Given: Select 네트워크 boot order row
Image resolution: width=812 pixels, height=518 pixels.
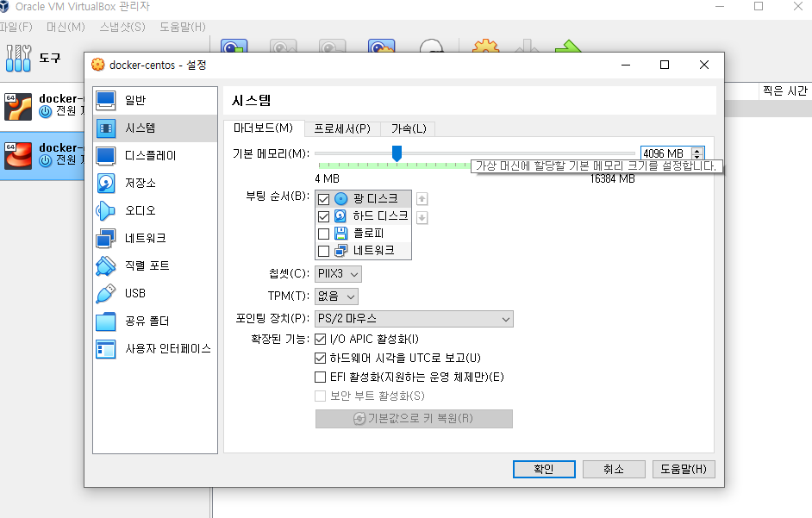Looking at the screenshot, I should [363, 251].
